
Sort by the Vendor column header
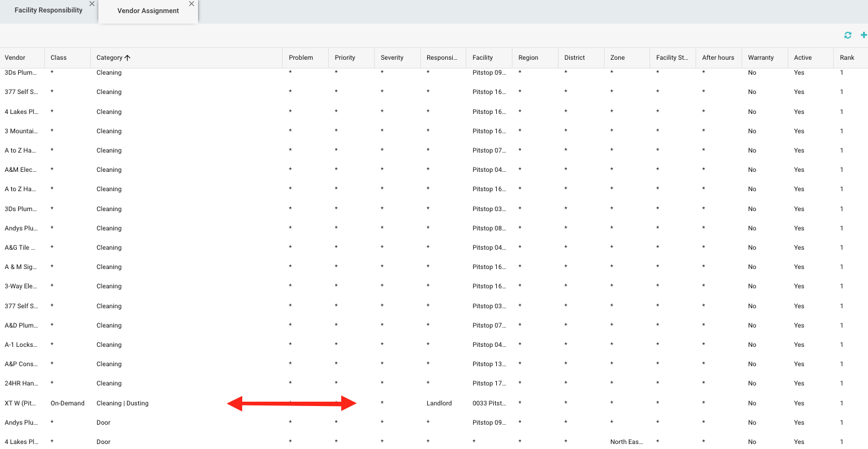coord(16,58)
